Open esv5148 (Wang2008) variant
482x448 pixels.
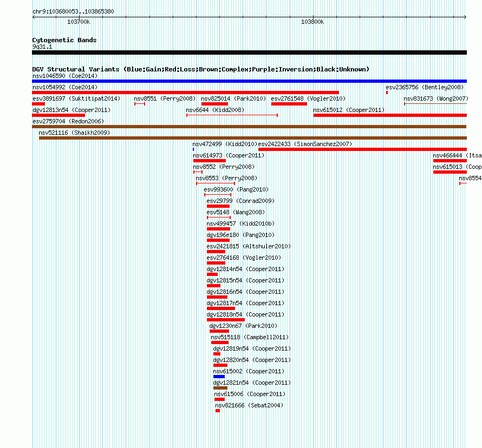click(x=236, y=212)
